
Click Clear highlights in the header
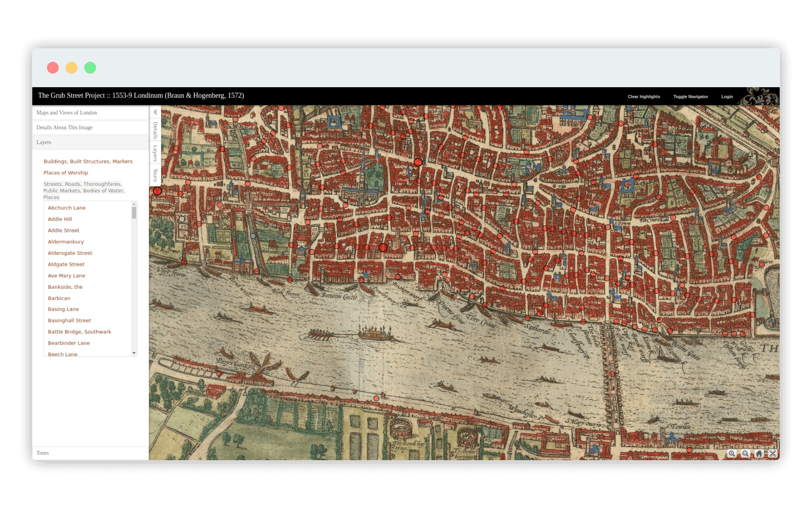644,97
